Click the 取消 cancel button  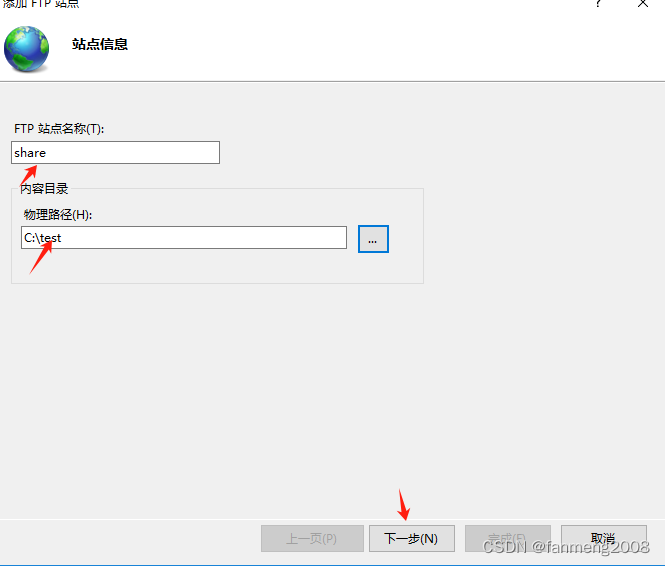coord(604,538)
